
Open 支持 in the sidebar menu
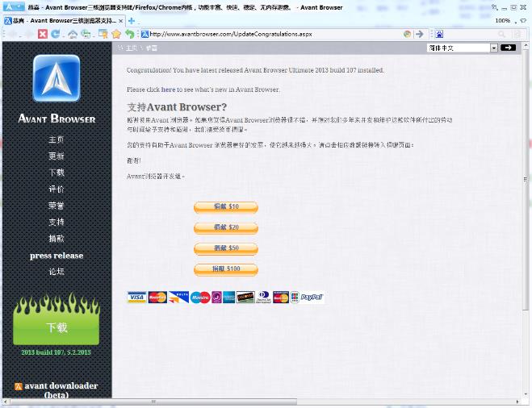(x=57, y=222)
